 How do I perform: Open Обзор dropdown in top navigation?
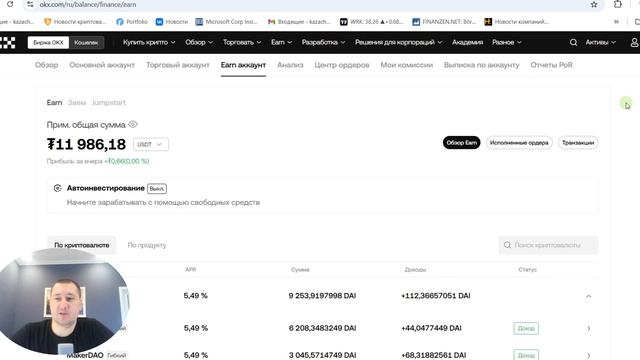[x=199, y=42]
